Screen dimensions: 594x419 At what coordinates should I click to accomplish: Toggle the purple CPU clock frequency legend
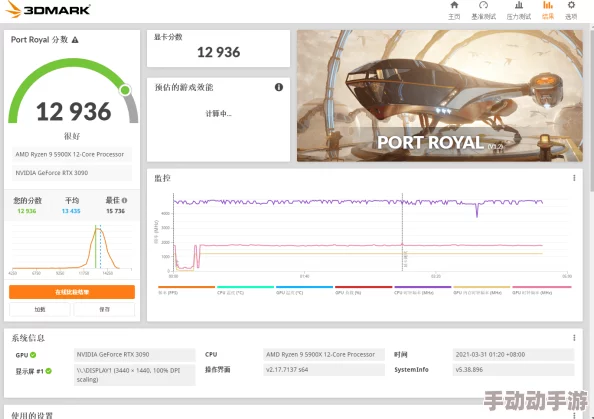pos(423,290)
